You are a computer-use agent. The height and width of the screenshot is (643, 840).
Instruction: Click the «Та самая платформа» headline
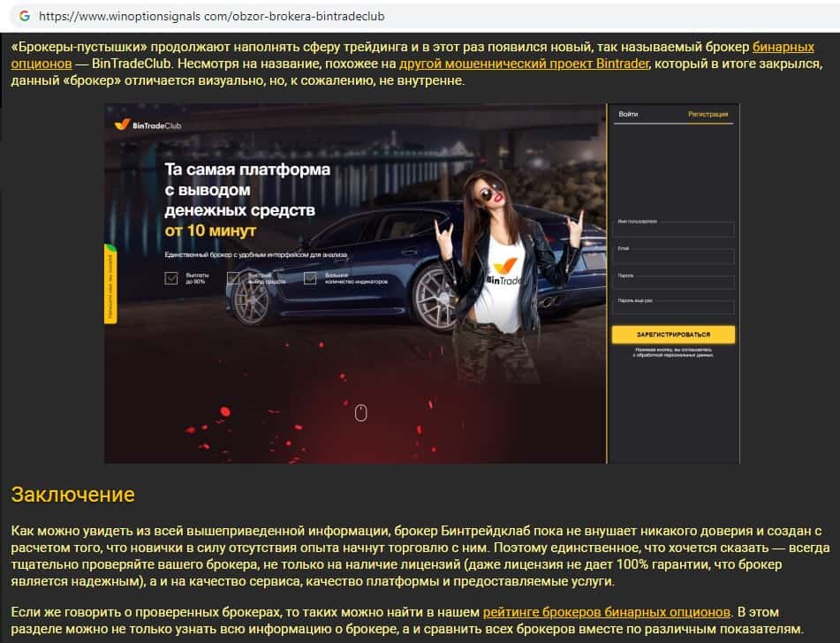pos(247,170)
